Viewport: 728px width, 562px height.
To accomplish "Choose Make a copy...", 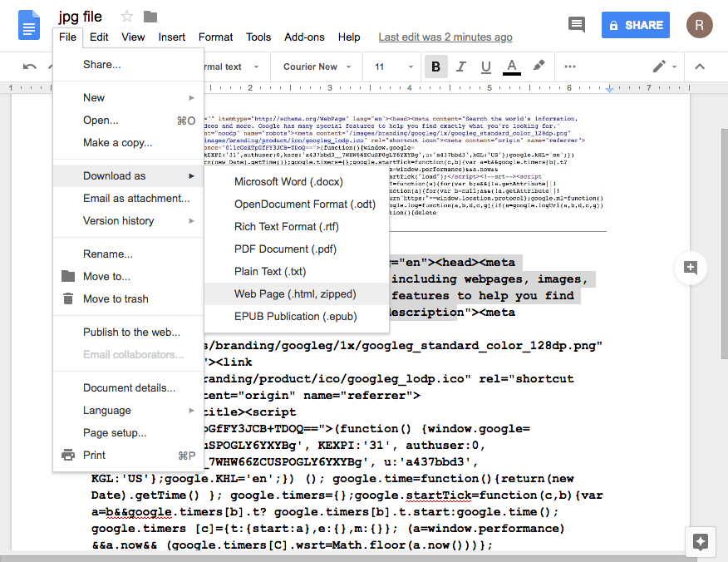I will click(x=129, y=143).
